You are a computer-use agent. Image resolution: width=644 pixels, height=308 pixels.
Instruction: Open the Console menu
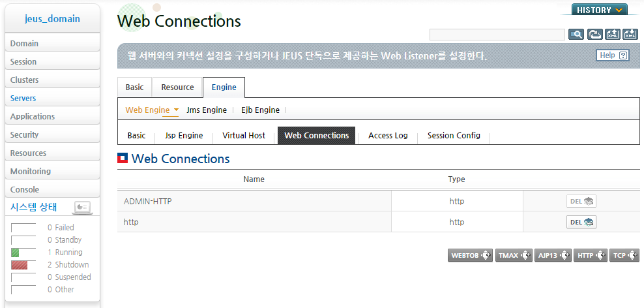point(52,190)
